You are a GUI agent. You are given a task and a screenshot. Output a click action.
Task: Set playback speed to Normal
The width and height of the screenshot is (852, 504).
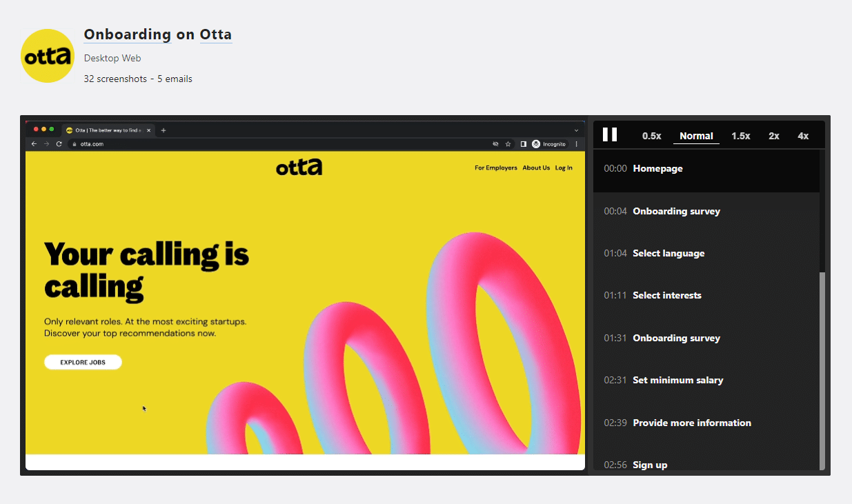click(x=696, y=136)
